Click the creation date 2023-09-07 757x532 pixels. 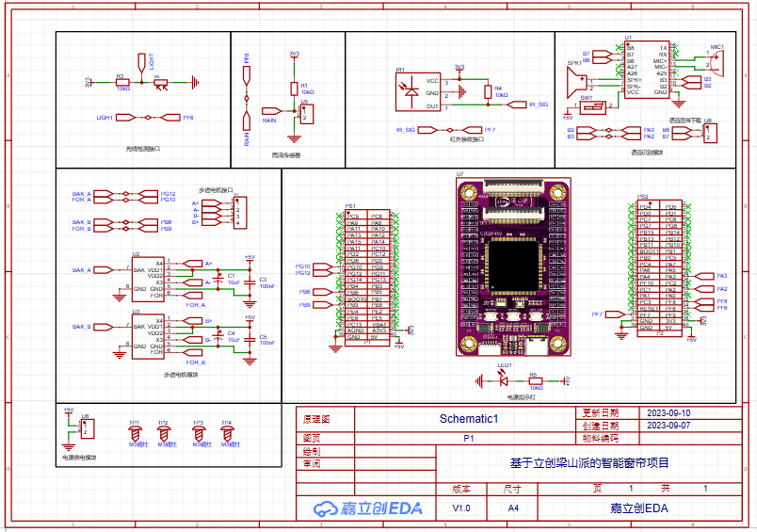(668, 426)
